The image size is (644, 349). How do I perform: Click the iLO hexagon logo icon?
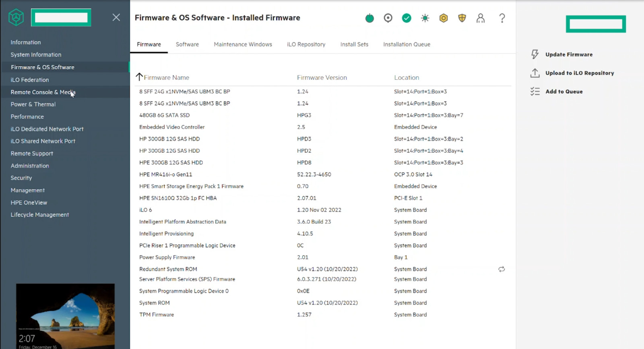(x=16, y=17)
